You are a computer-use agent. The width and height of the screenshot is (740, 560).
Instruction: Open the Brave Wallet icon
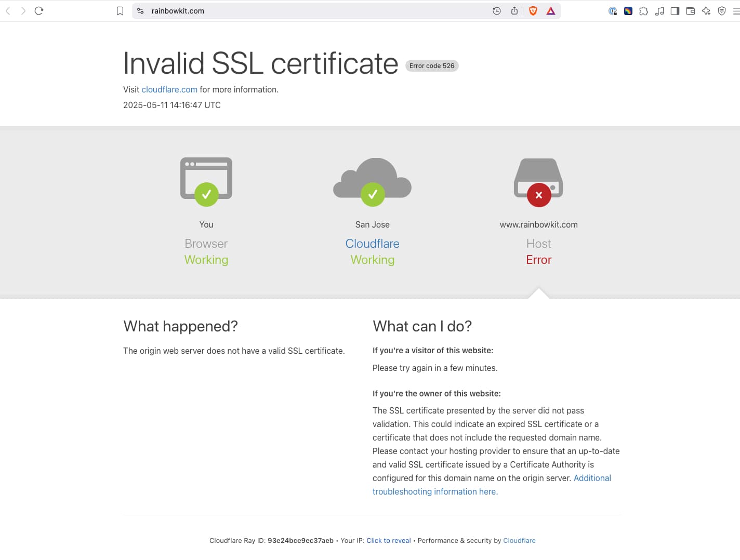click(690, 11)
